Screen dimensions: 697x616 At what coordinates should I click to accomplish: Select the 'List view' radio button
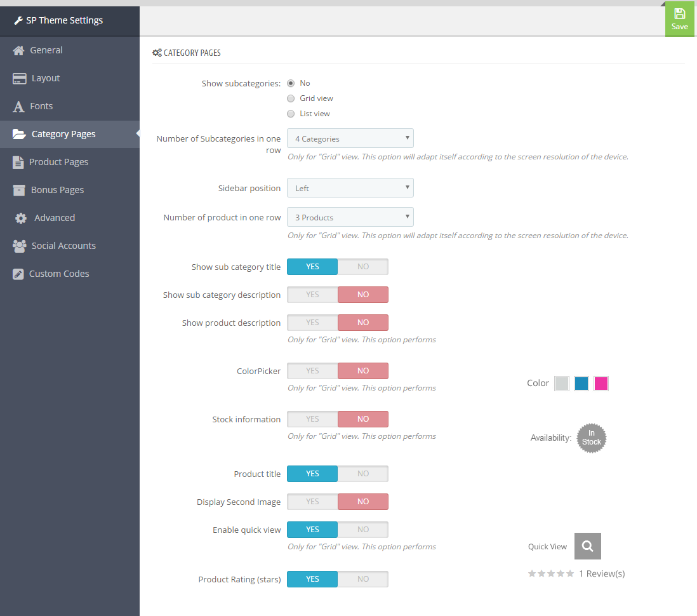click(291, 114)
